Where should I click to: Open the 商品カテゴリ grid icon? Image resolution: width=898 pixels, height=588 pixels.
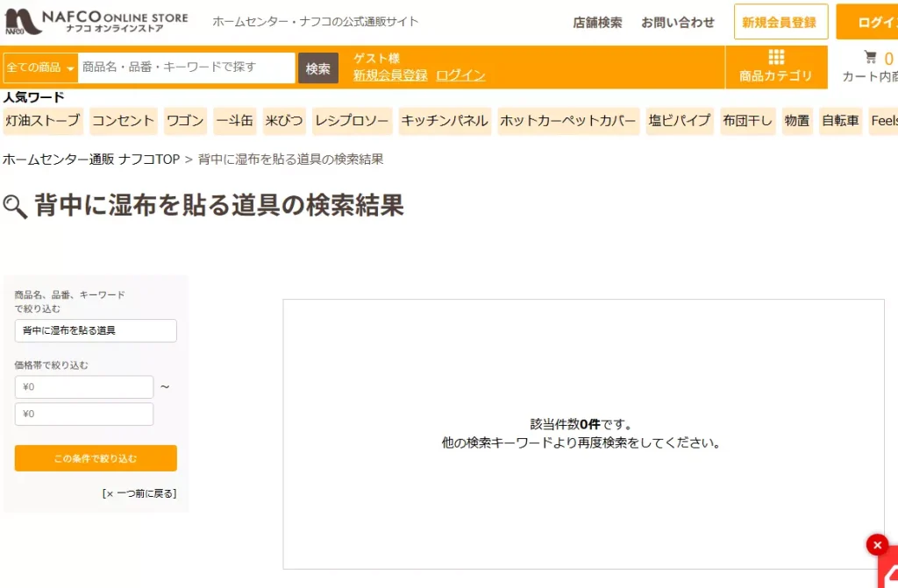[776, 58]
